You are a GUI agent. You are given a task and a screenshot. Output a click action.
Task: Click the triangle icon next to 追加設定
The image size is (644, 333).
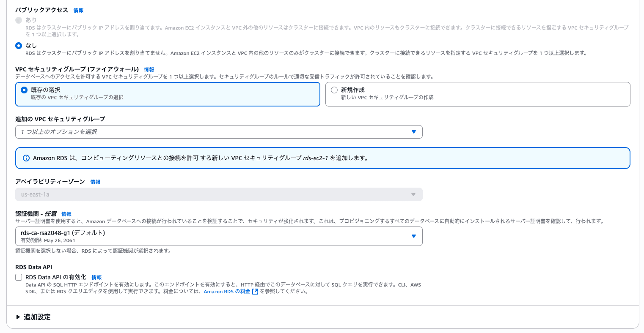pyautogui.click(x=18, y=317)
